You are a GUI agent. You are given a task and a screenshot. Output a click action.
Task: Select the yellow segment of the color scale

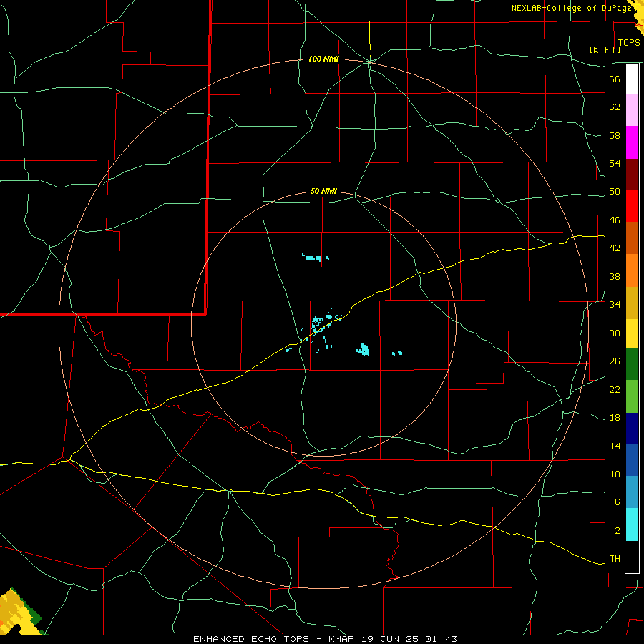632,333
